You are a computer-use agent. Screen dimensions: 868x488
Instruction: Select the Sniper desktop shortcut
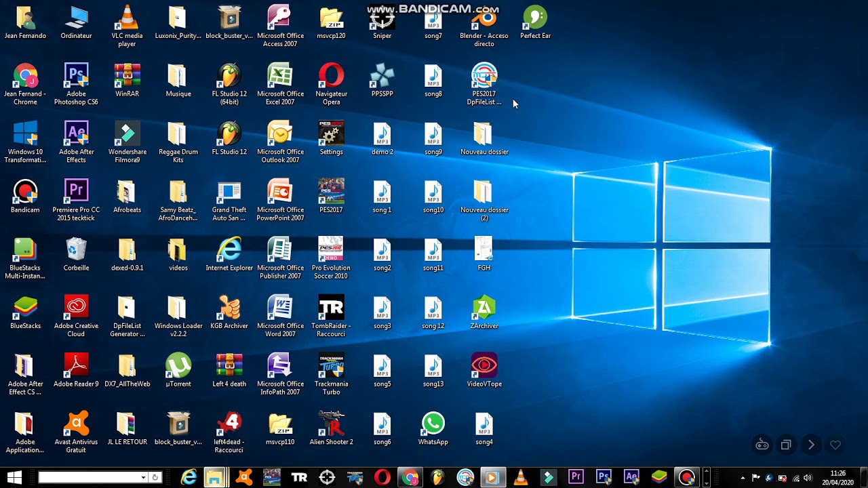[x=382, y=22]
